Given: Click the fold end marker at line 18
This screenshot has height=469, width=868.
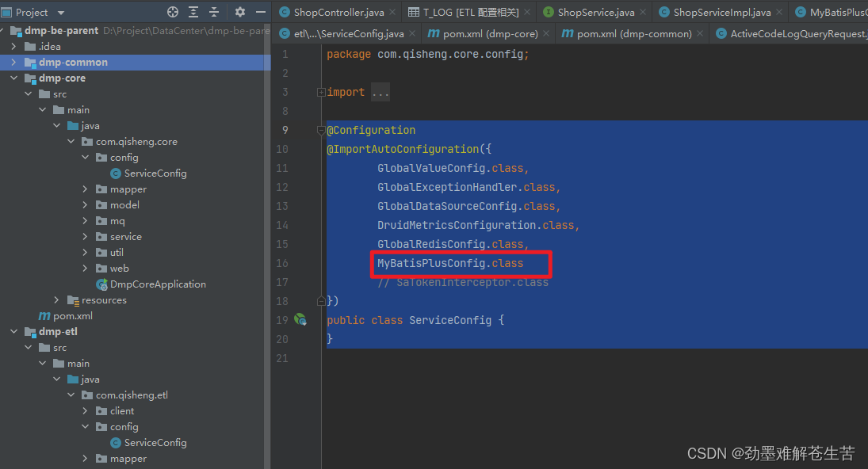Looking at the screenshot, I should [321, 301].
